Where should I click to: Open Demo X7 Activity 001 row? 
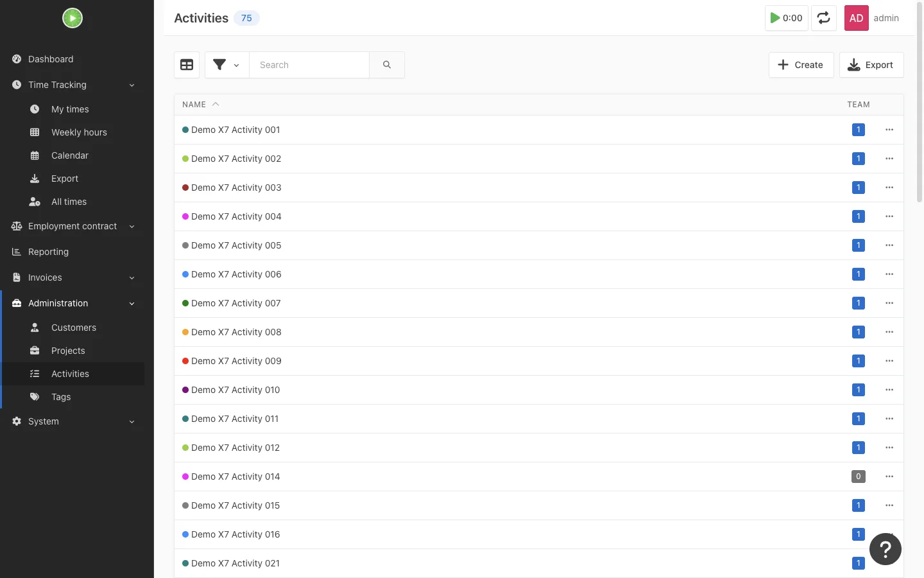coord(539,130)
